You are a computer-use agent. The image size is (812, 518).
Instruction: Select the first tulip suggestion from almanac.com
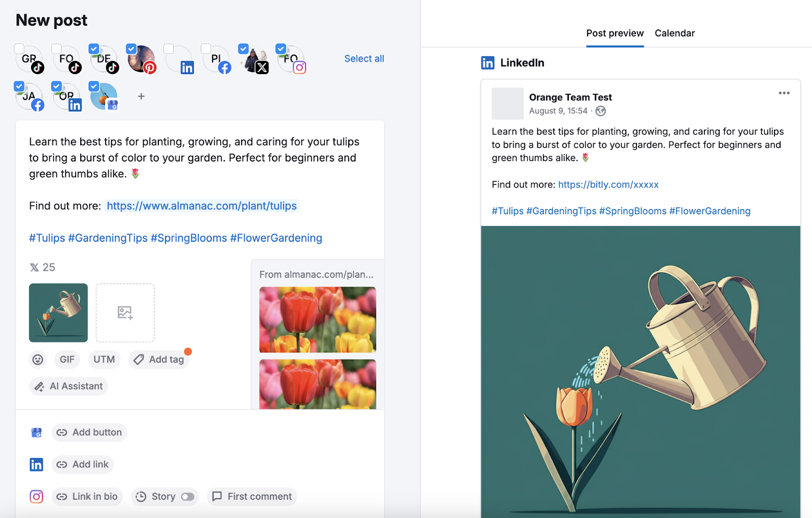point(317,320)
